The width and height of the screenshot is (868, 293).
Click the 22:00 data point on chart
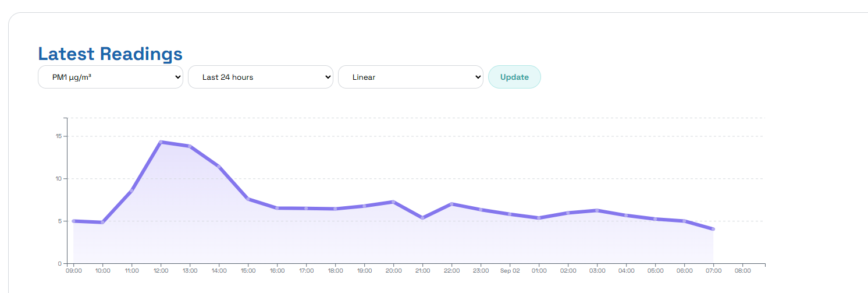[x=451, y=204]
